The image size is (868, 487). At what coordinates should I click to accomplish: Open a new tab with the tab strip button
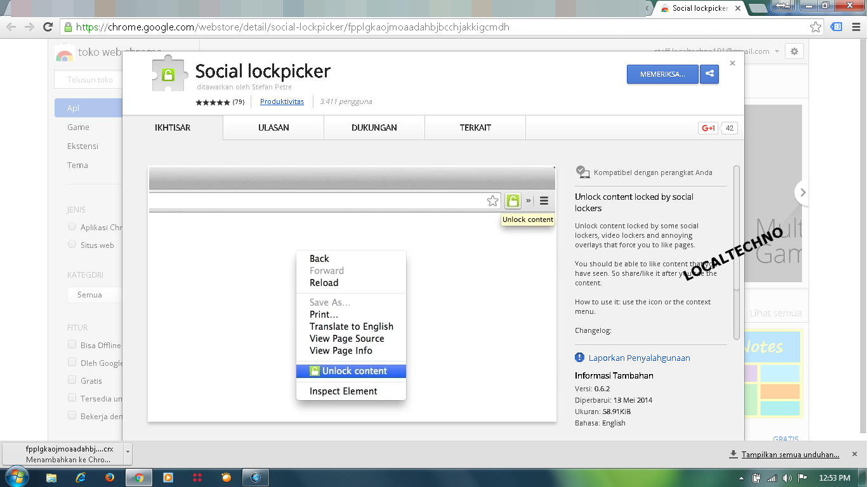758,8
